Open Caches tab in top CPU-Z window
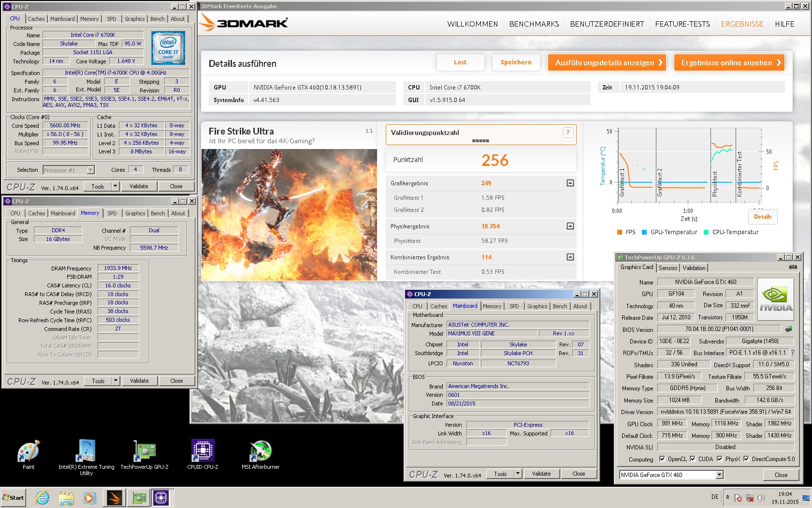 36,19
